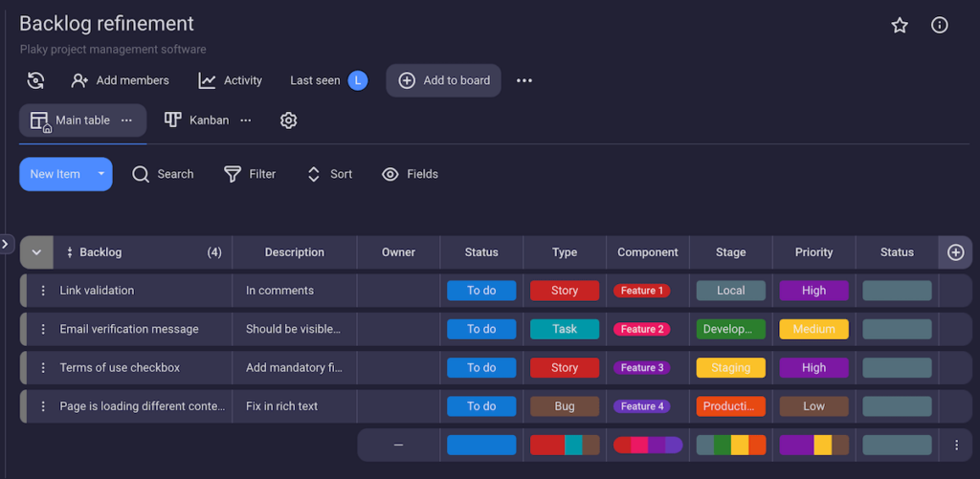
Task: Star the Backlog refinement board
Action: [900, 26]
